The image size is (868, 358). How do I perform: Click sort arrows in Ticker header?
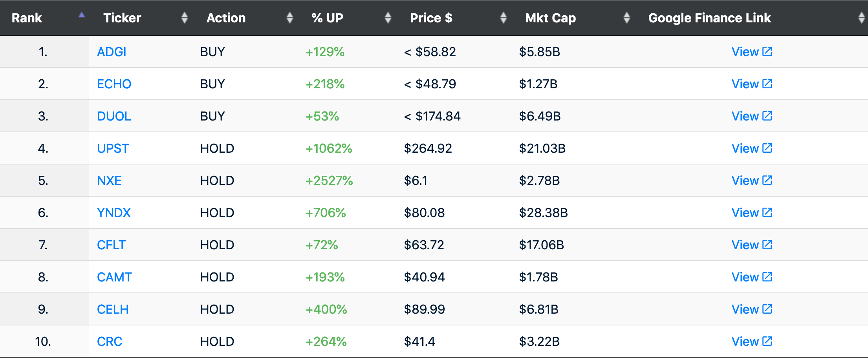tap(185, 18)
